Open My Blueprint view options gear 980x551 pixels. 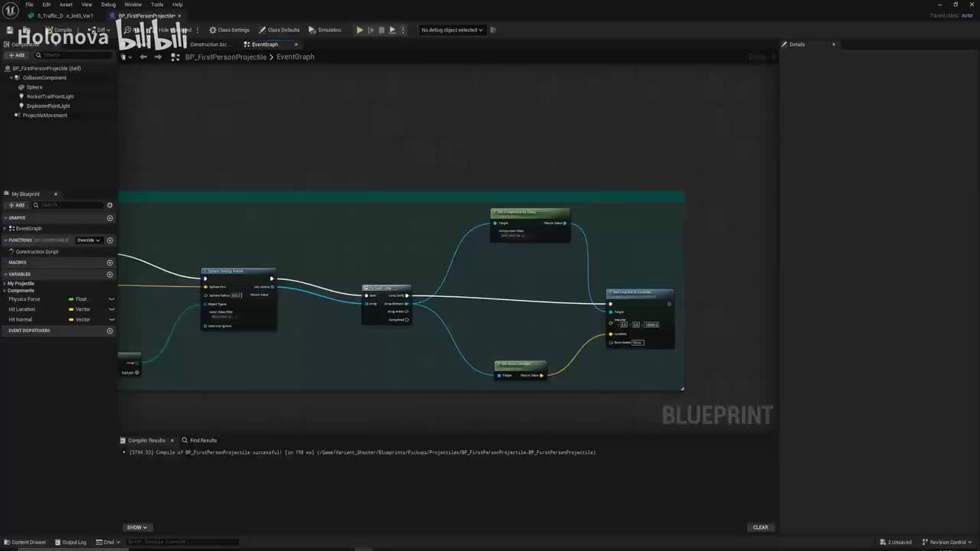(109, 205)
